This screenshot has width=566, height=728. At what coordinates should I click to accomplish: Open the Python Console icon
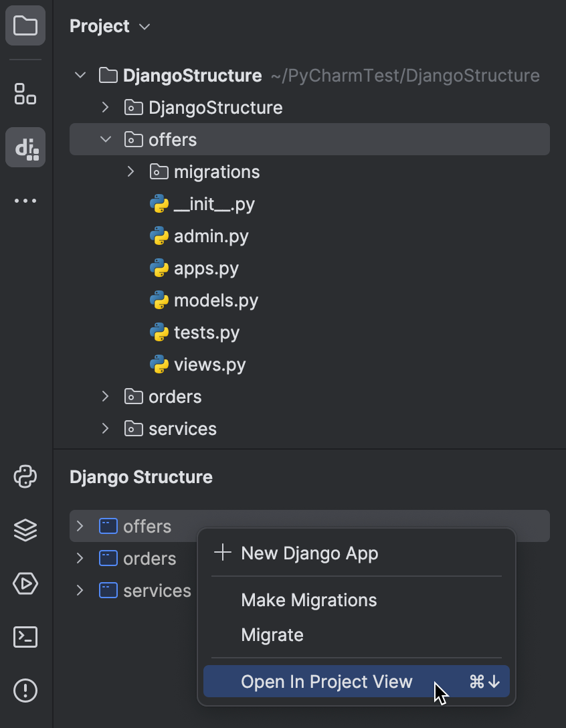click(x=25, y=477)
